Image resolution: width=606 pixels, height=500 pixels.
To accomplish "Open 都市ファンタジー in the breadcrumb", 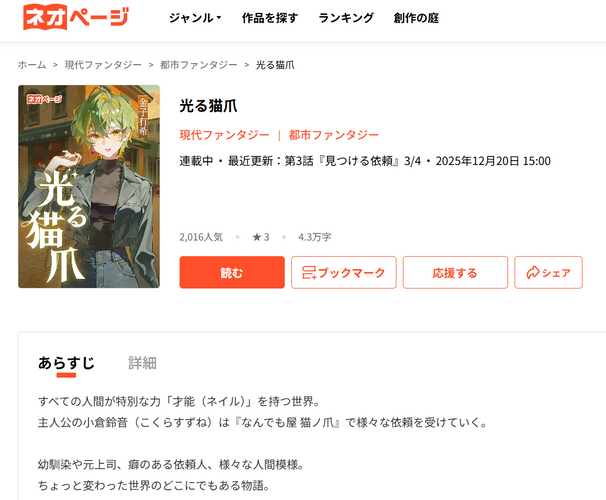I will click(199, 65).
